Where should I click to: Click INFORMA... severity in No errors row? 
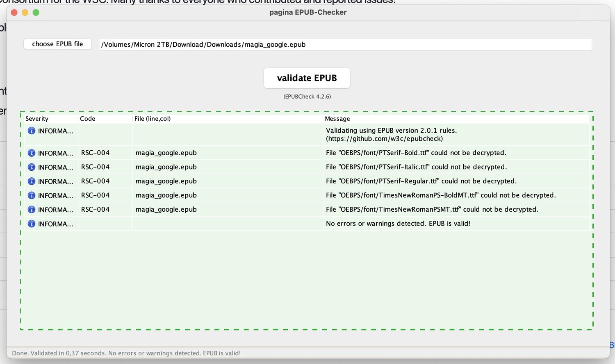(x=55, y=224)
